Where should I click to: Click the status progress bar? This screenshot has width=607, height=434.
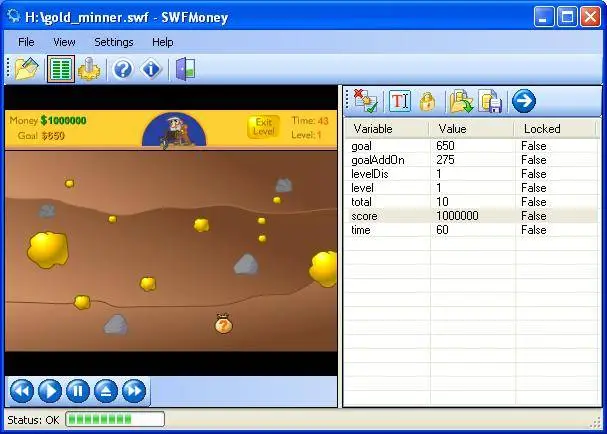pos(115,419)
